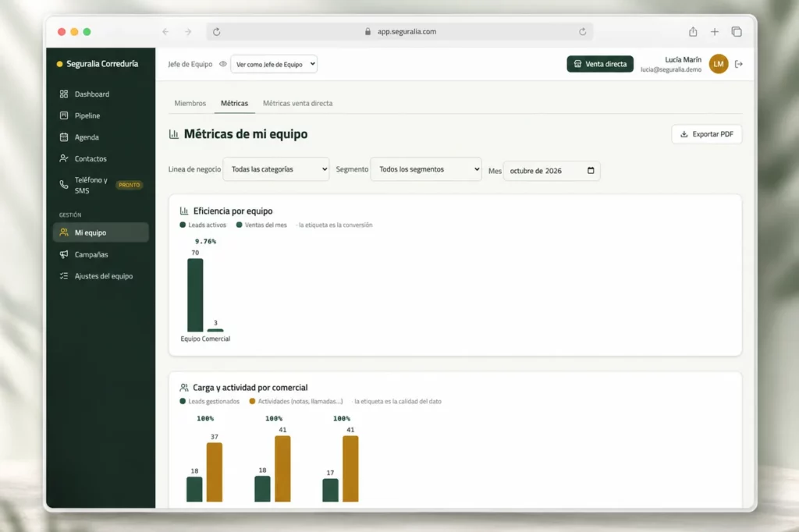Viewport: 799px width, 532px height.
Task: Open the Pipeline sidebar icon
Action: 64,115
